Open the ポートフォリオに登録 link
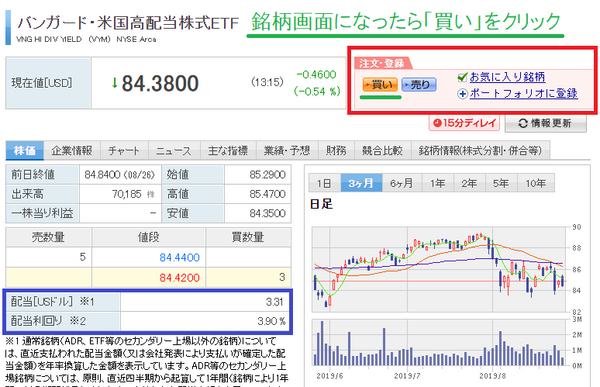Image resolution: width=600 pixels, height=387 pixels. 523,93
